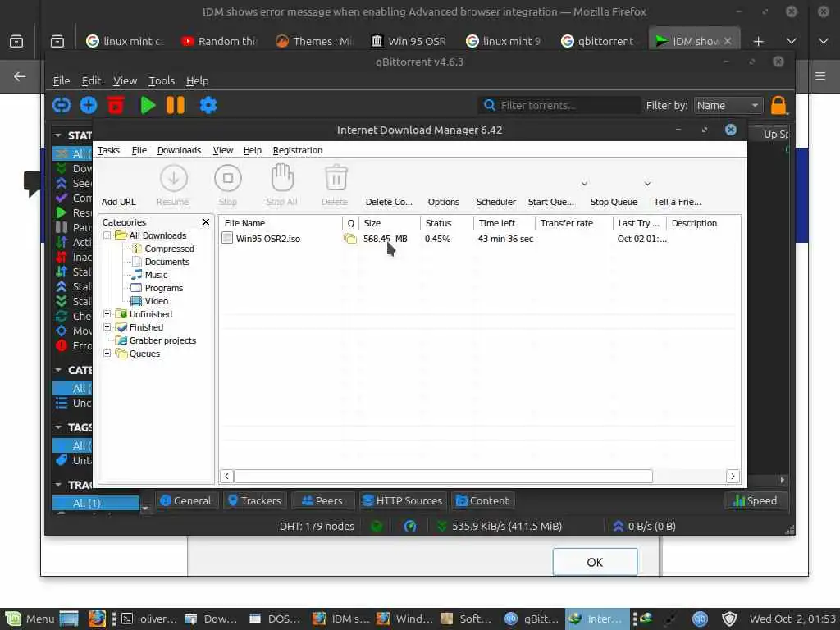
Task: Switch to Win 95 OSR Firefox tab
Action: [409, 41]
